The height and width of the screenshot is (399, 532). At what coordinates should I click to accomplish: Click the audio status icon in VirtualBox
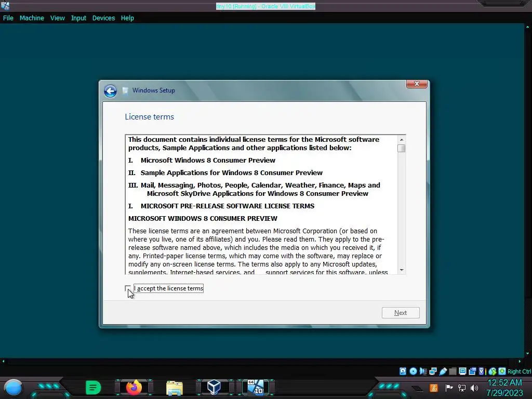click(x=423, y=371)
